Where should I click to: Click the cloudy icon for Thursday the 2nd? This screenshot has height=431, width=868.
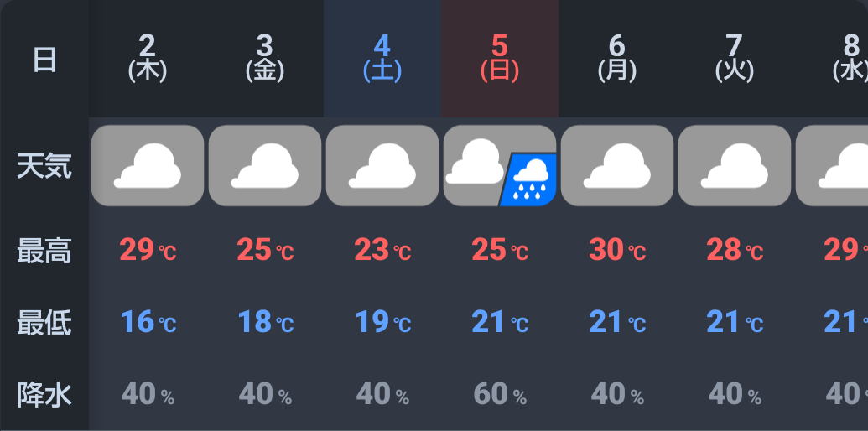click(148, 165)
